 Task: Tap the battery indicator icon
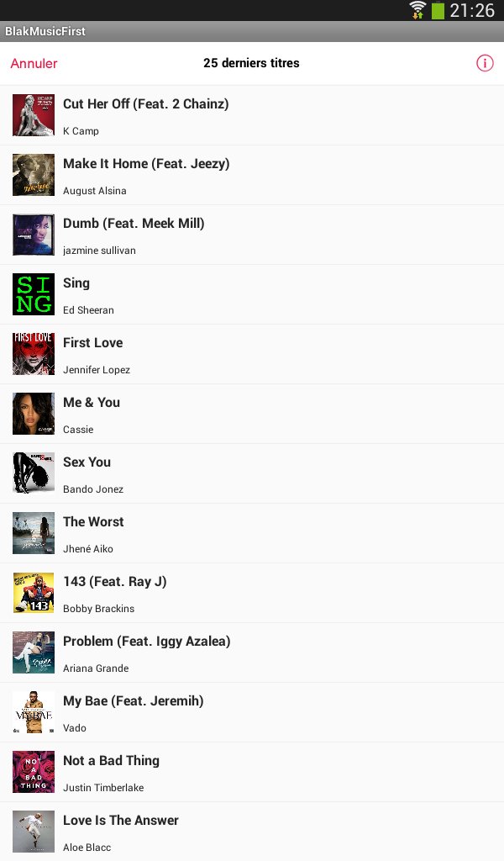coord(438,10)
